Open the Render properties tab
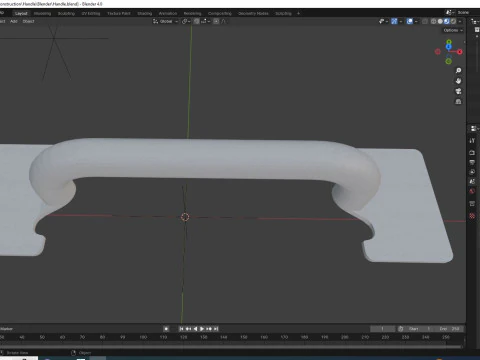The image size is (480, 360). 472,153
